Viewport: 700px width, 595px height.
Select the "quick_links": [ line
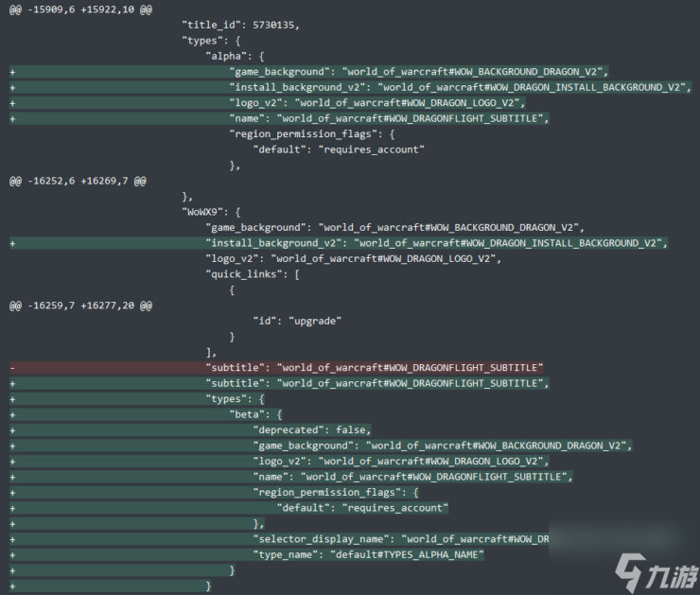[253, 274]
